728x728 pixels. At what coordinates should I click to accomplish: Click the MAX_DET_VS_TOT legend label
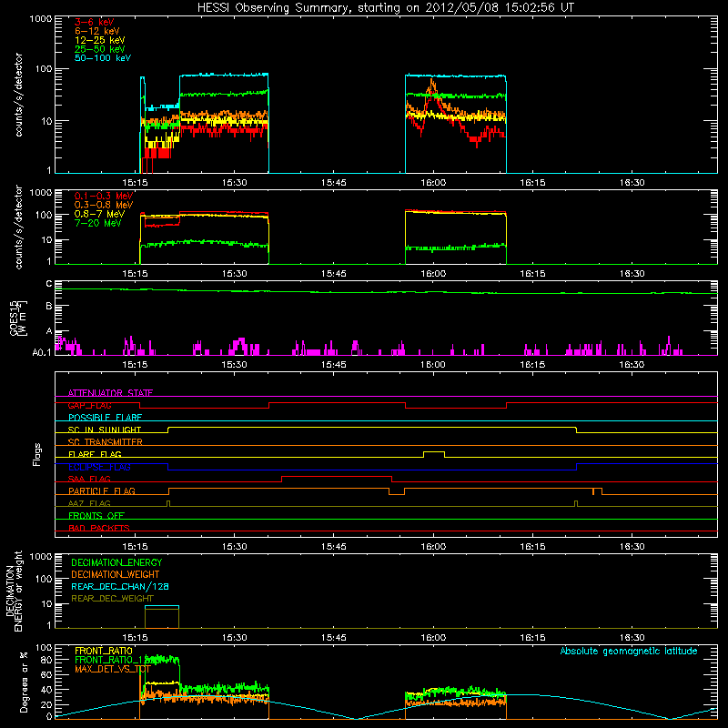pyautogui.click(x=112, y=669)
